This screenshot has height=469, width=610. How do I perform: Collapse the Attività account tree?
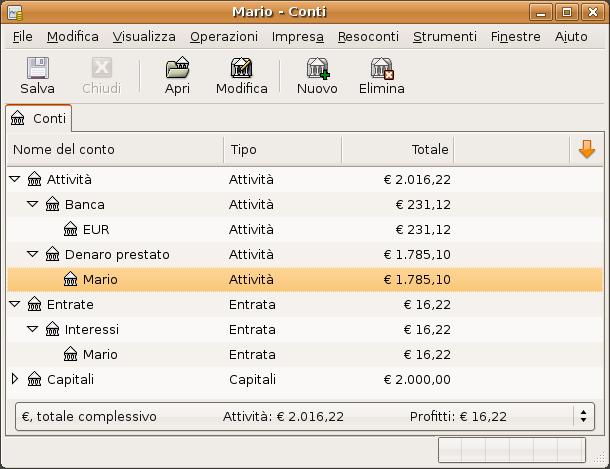[x=14, y=179]
